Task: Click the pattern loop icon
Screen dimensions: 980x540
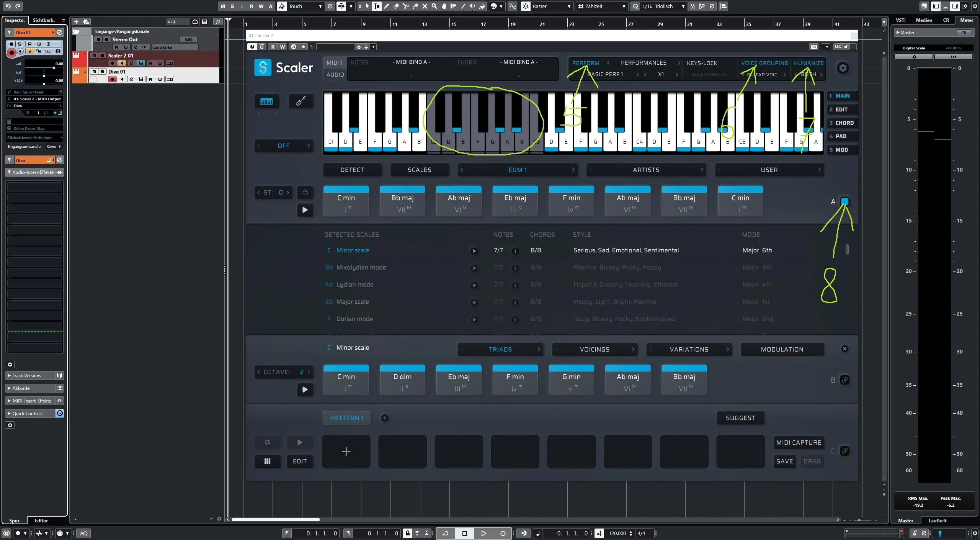Action: click(x=267, y=442)
